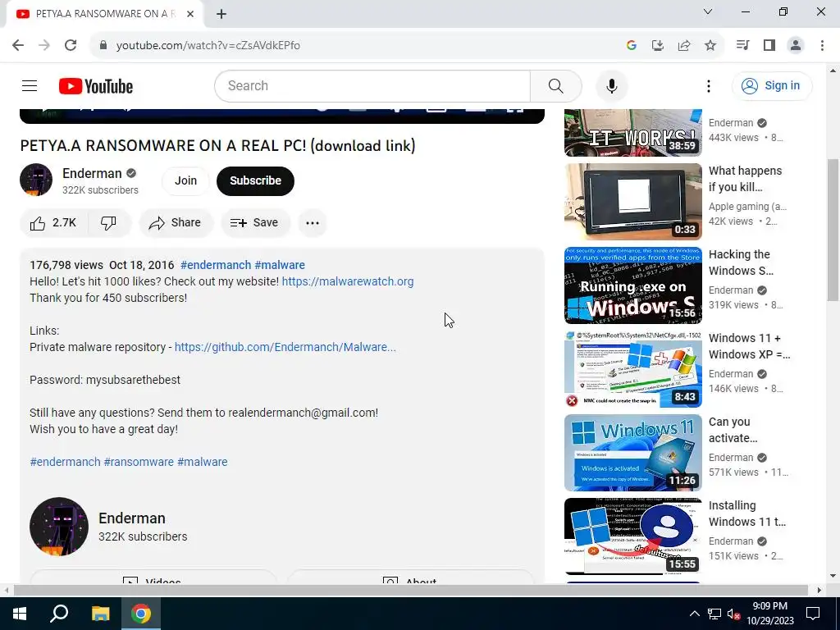Viewport: 840px width, 630px height.
Task: Save the video to a playlist
Action: (256, 223)
